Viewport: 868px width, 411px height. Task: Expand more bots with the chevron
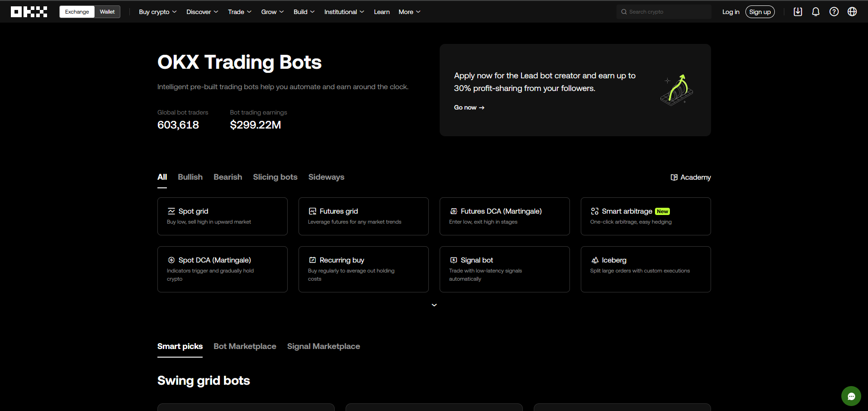pyautogui.click(x=434, y=305)
